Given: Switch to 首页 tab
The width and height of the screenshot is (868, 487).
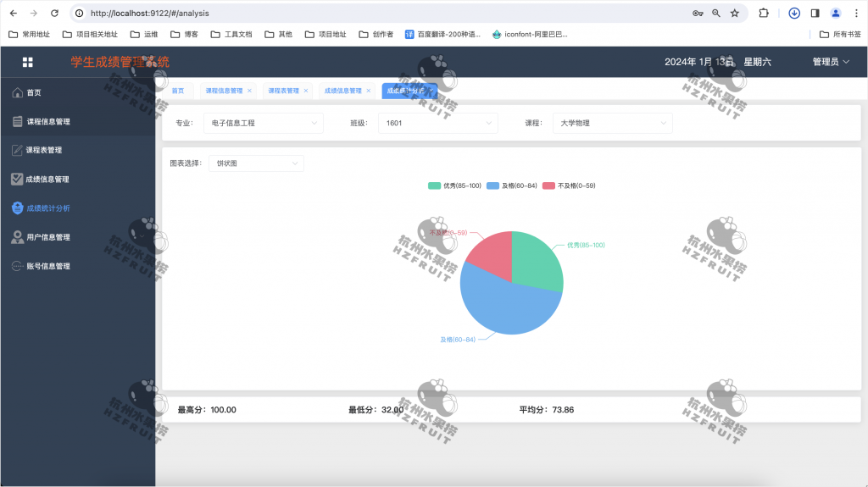Looking at the screenshot, I should click(178, 91).
